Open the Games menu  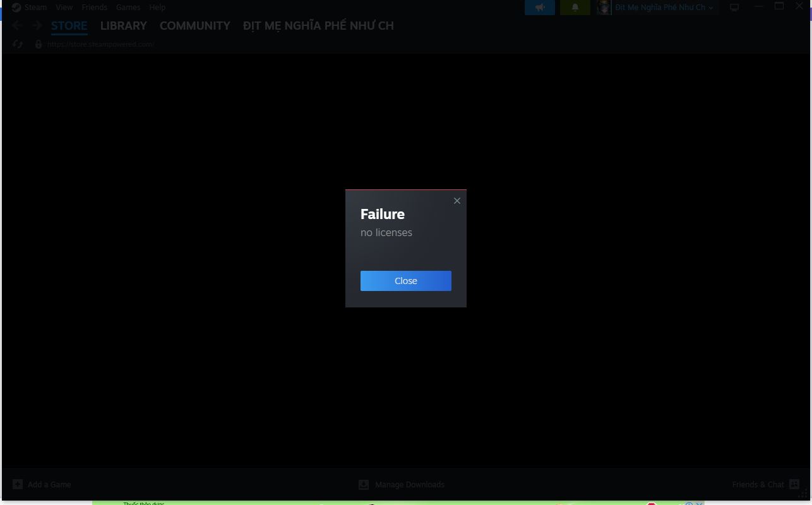pos(128,8)
